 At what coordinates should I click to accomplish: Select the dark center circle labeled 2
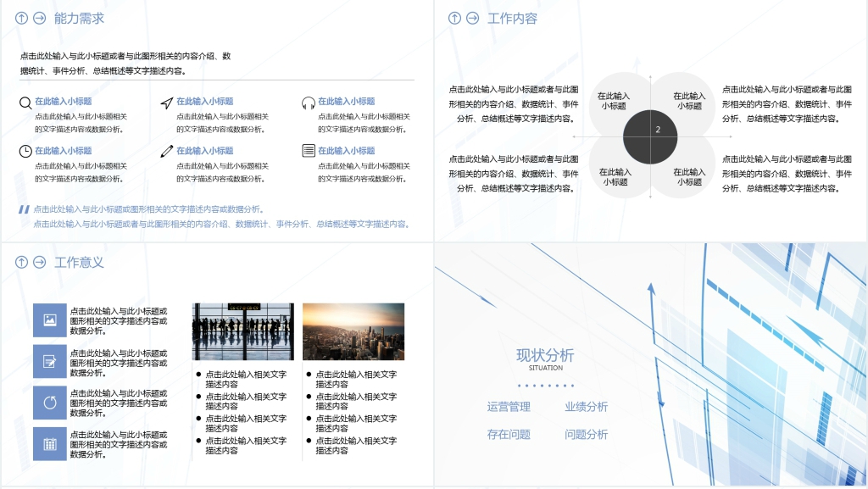[x=650, y=136]
